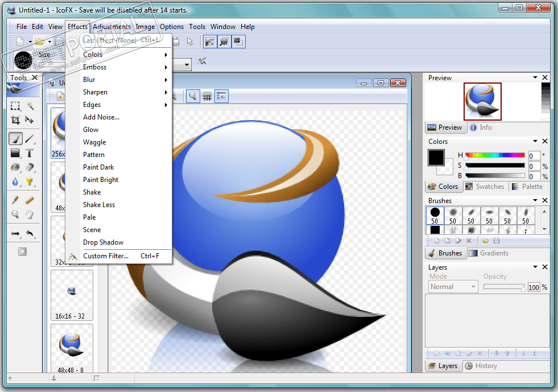Click the brush airbrush icon beside size dropdown
Image resolution: width=558 pixels, height=392 pixels.
(202, 61)
